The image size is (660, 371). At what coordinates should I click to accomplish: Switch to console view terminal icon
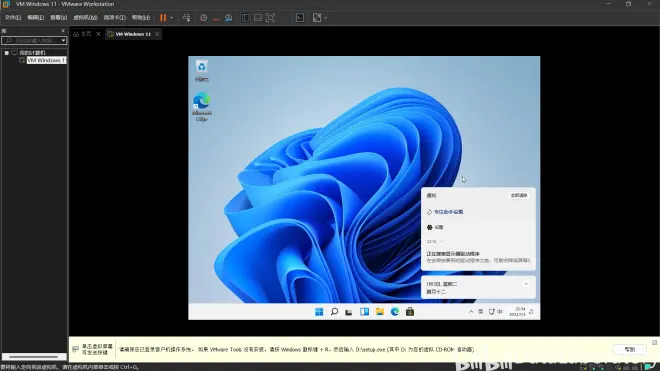click(x=300, y=18)
